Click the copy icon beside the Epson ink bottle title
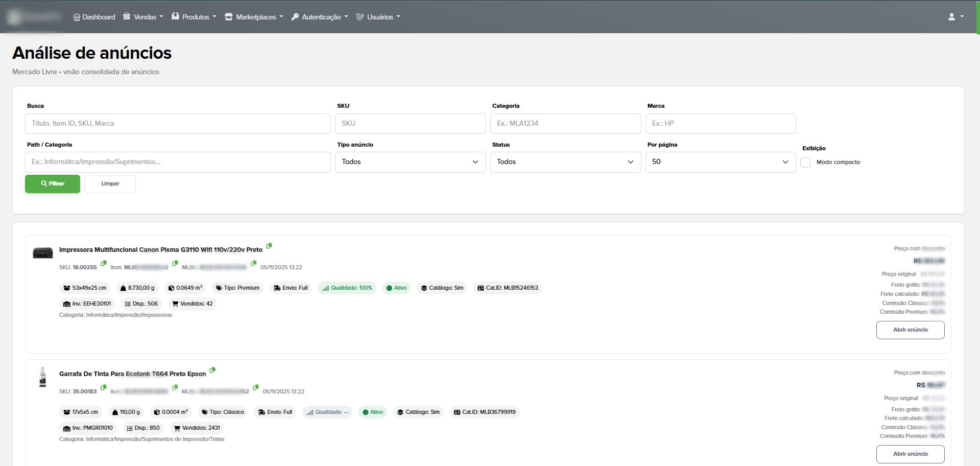The image size is (980, 466). (212, 370)
